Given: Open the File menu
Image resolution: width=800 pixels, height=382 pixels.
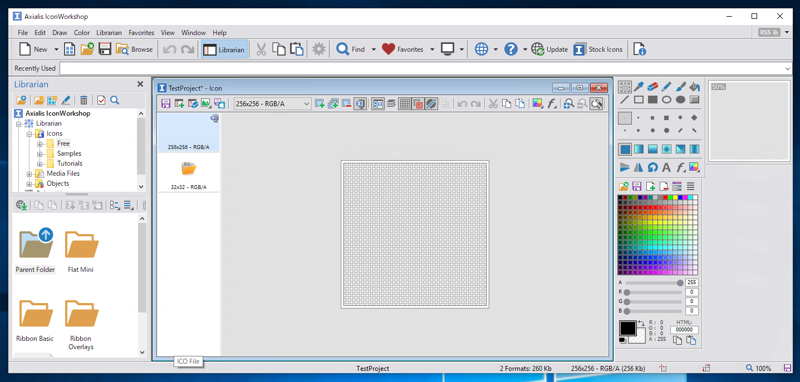Looking at the screenshot, I should point(23,33).
